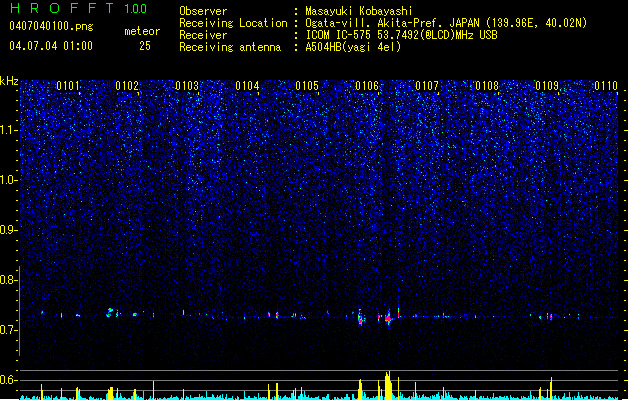Click the observer name Masayuki Kobayashi

point(359,11)
